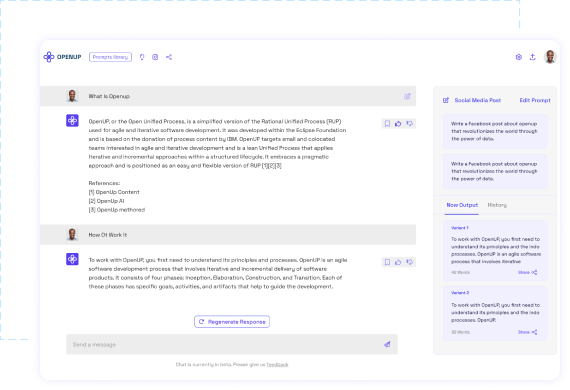Open settings via the gear icon

(x=519, y=57)
